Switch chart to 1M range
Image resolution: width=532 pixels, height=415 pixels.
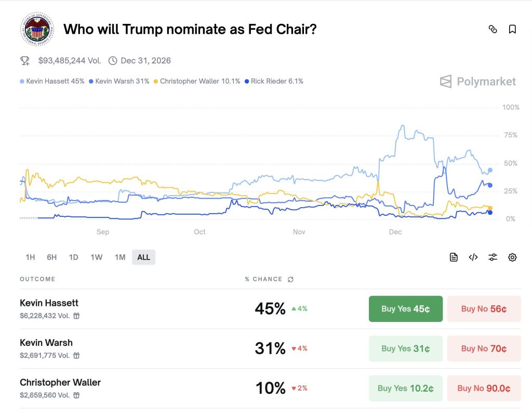pos(120,257)
